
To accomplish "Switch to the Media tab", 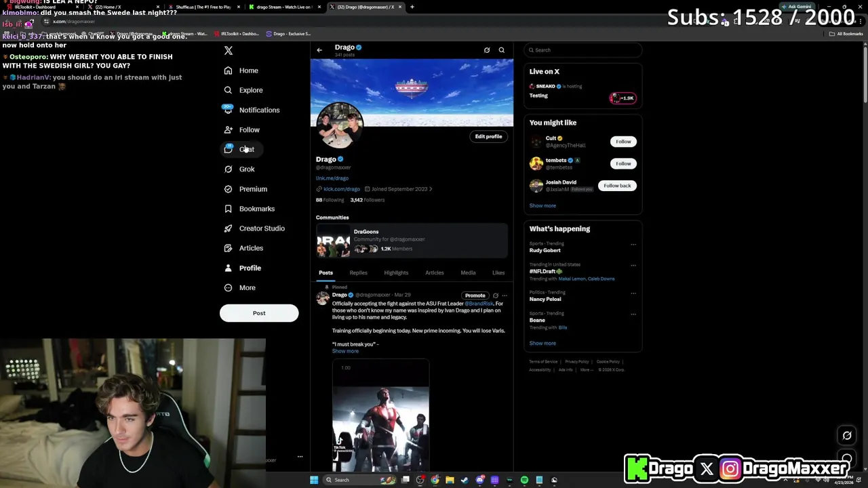I will [x=468, y=272].
